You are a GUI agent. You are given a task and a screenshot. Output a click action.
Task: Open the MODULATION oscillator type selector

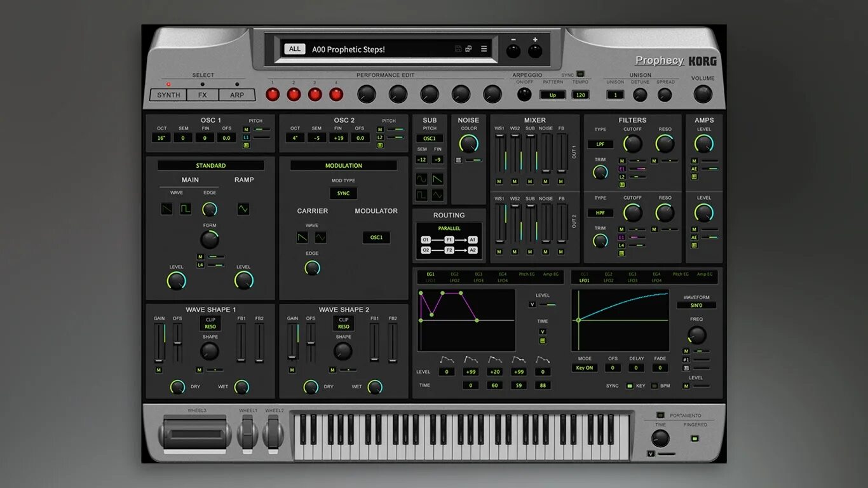[344, 165]
